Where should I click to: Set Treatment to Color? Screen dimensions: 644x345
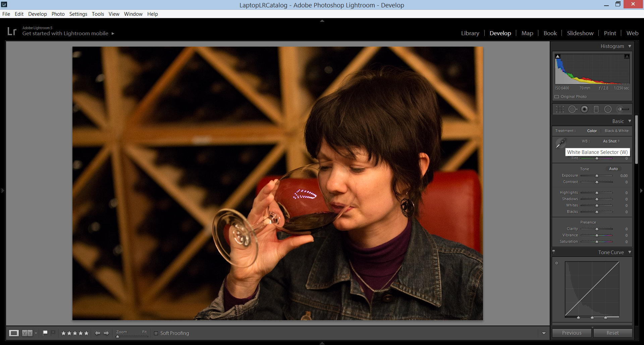[x=592, y=131]
